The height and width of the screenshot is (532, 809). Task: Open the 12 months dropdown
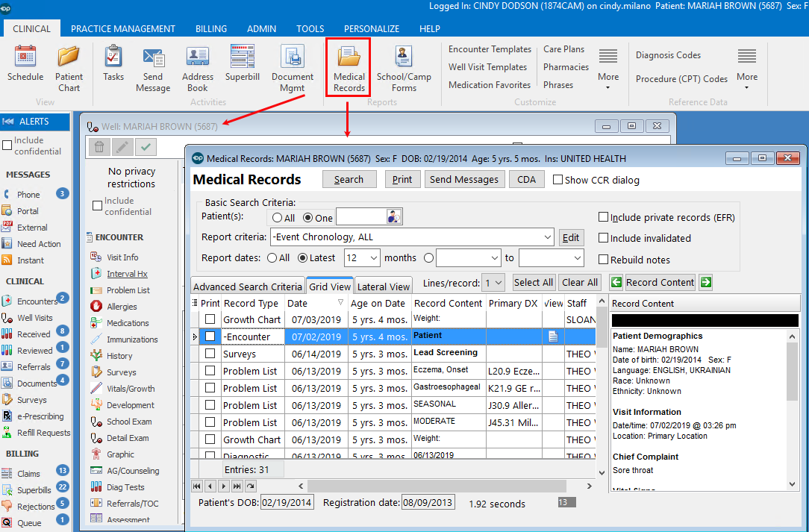(374, 257)
